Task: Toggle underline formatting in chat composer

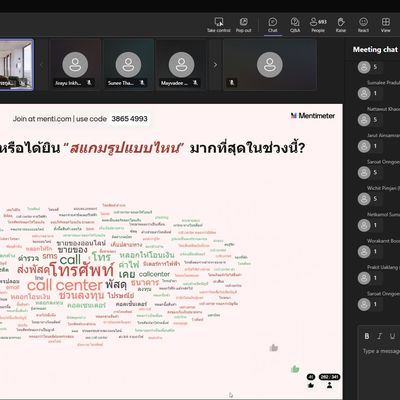Action: pyautogui.click(x=392, y=336)
